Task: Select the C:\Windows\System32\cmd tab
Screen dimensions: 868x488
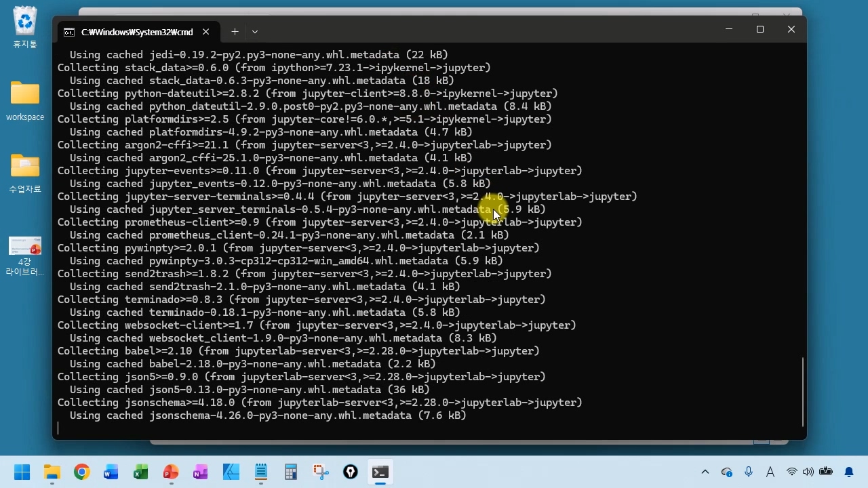Action: coord(137,32)
